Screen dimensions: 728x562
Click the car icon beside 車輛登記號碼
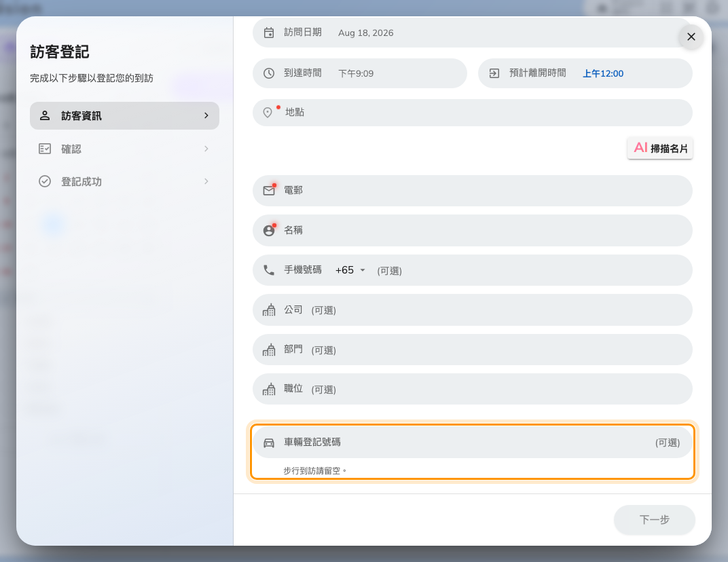point(269,443)
